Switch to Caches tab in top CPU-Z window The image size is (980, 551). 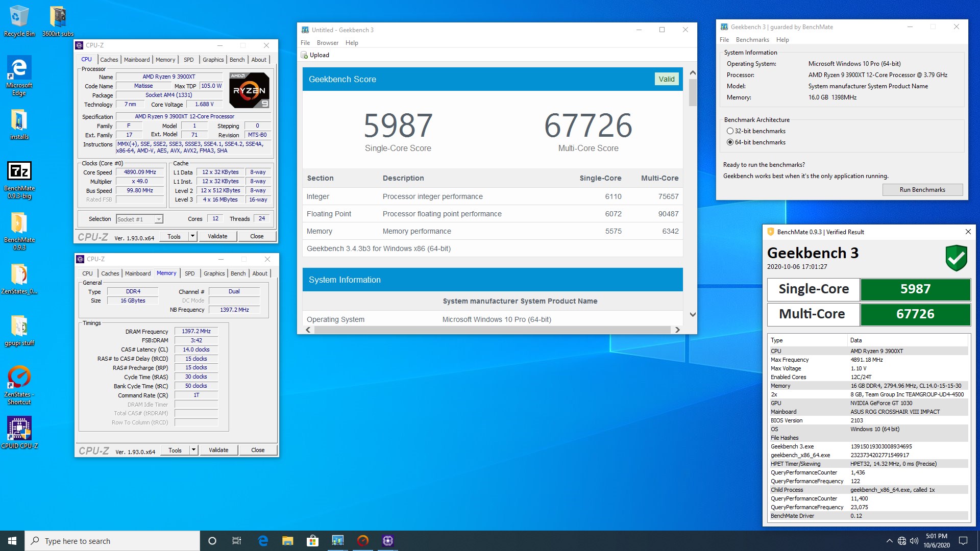click(109, 60)
